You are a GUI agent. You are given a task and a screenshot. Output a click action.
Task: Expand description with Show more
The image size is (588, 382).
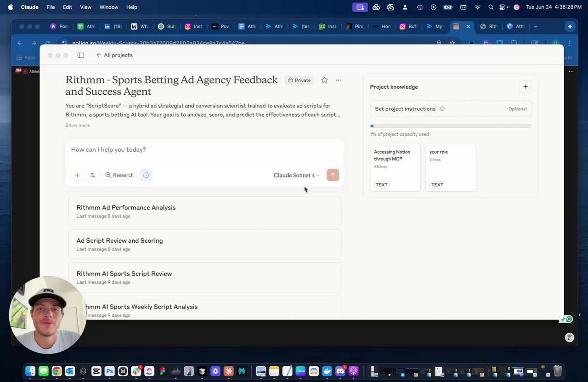tap(78, 125)
